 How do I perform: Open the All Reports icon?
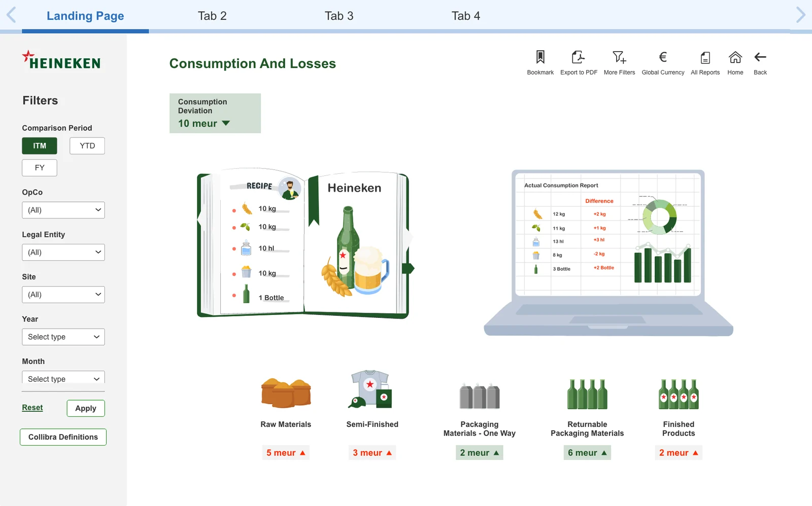(x=705, y=57)
